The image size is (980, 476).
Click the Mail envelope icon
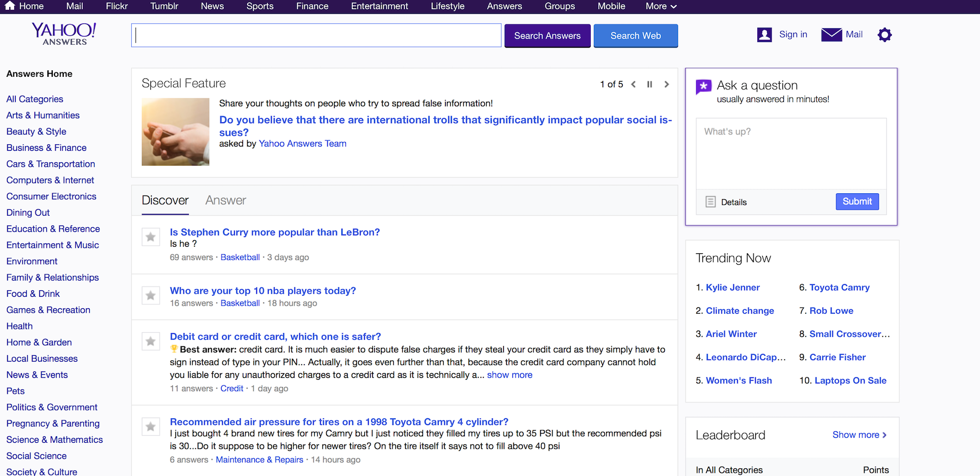[831, 35]
